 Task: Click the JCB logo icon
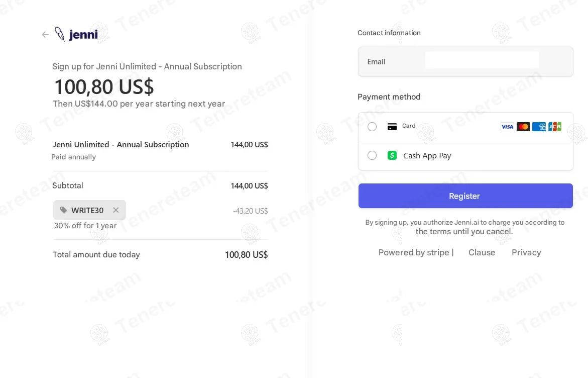(x=554, y=127)
